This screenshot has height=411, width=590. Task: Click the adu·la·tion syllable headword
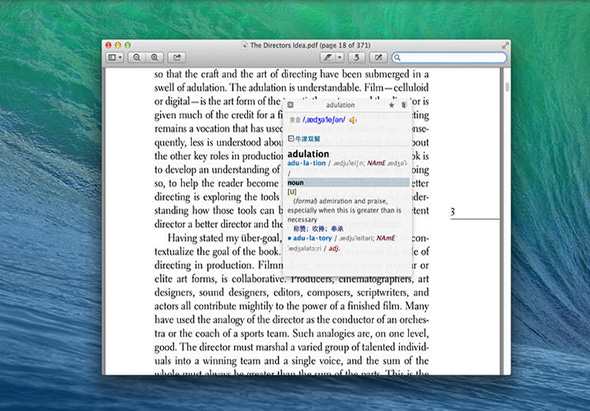306,163
